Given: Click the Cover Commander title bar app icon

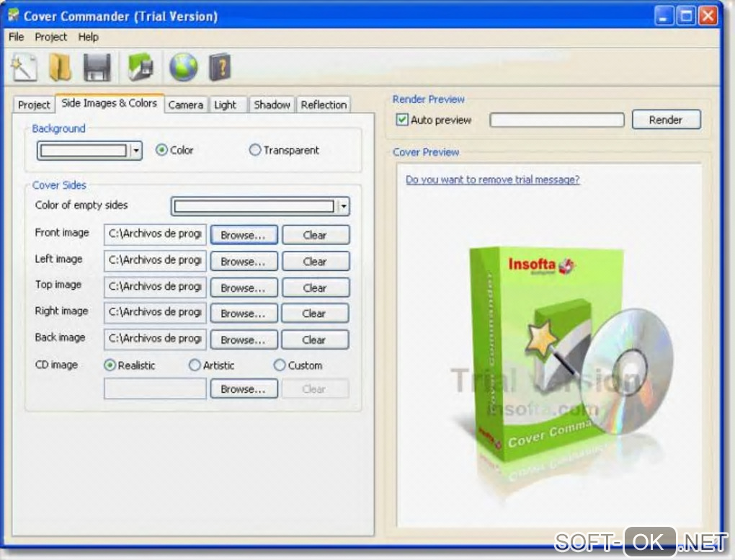Looking at the screenshot, I should tap(13, 16).
